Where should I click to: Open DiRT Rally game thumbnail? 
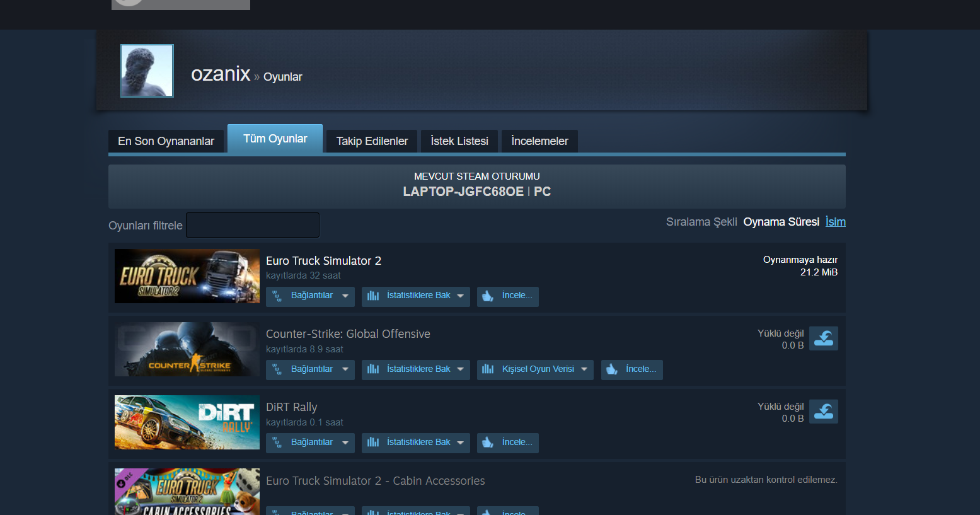tap(187, 422)
